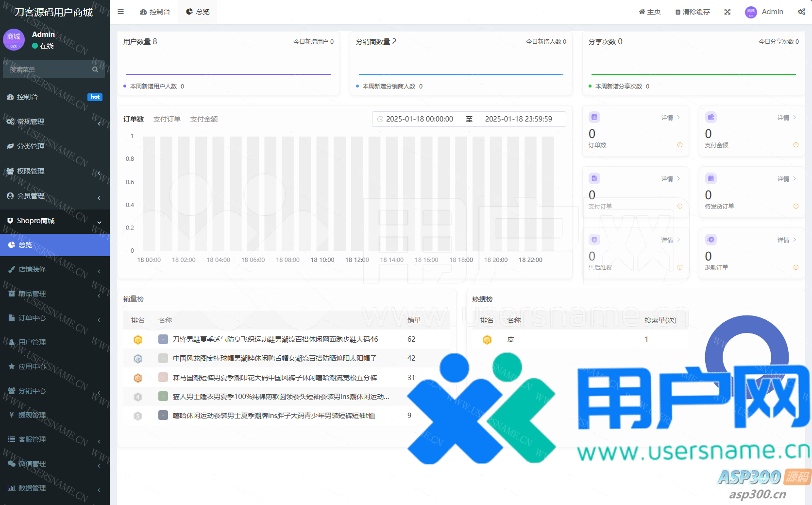The height and width of the screenshot is (505, 812).
Task: Click the Admin avatar in top bar
Action: click(x=751, y=12)
